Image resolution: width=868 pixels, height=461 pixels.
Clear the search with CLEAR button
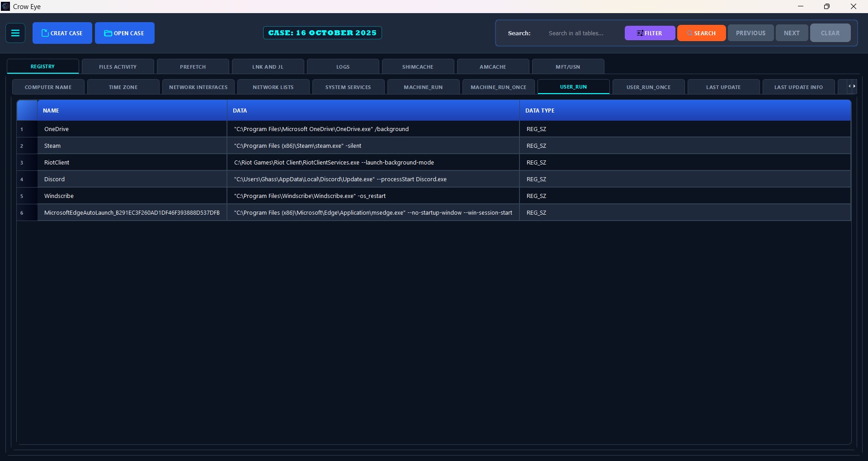click(830, 33)
